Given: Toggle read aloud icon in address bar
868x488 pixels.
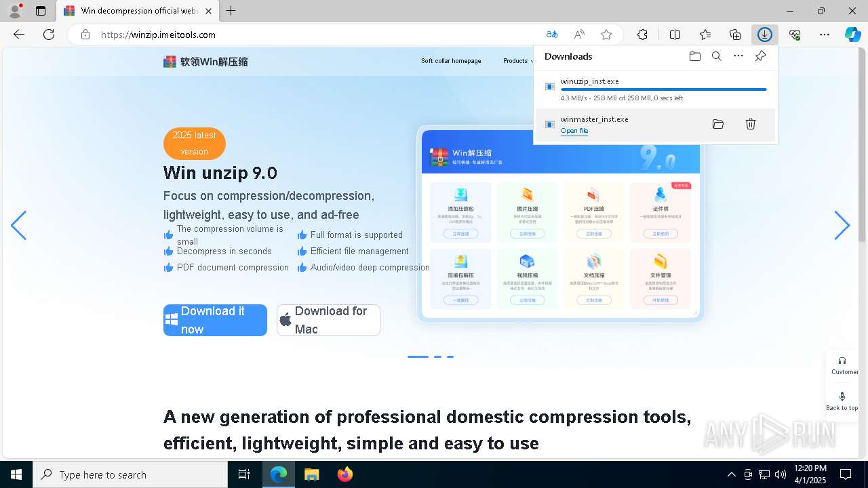Looking at the screenshot, I should tap(579, 35).
